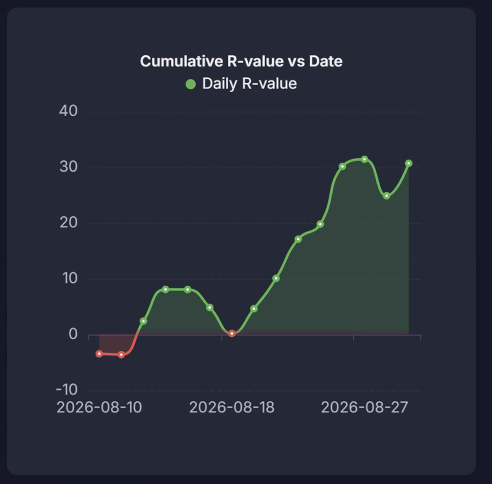Click the highest green data point
This screenshot has width=492, height=484.
tap(364, 159)
